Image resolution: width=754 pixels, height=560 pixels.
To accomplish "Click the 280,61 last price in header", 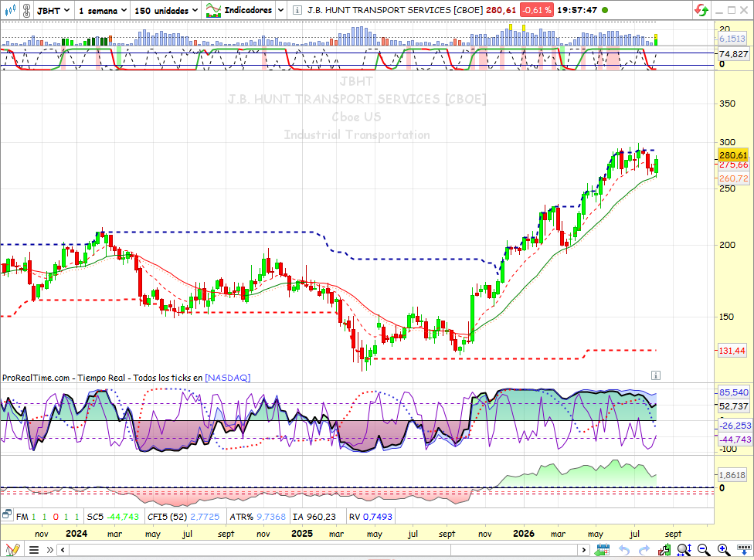I will (501, 10).
